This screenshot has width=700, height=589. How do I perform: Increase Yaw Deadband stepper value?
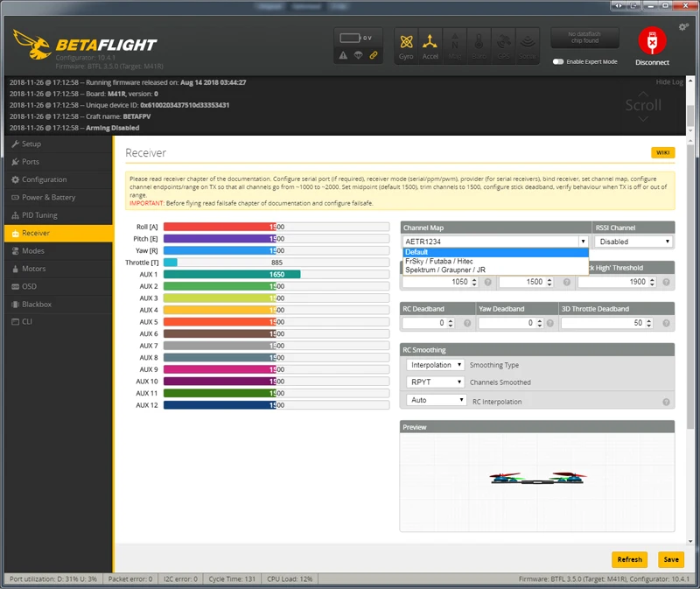540,320
